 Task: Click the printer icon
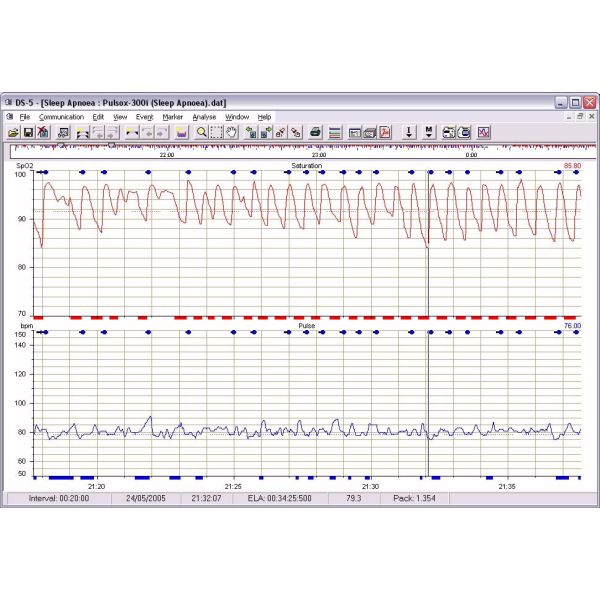tap(315, 133)
